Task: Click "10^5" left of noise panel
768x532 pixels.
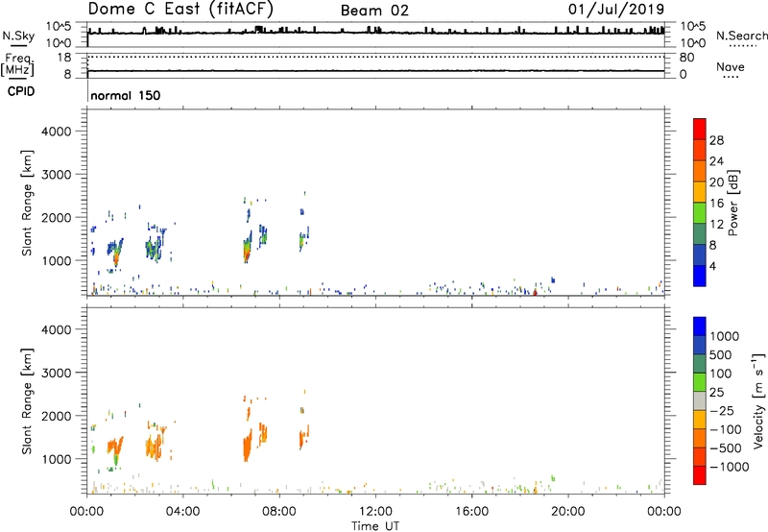Action: 59,26
